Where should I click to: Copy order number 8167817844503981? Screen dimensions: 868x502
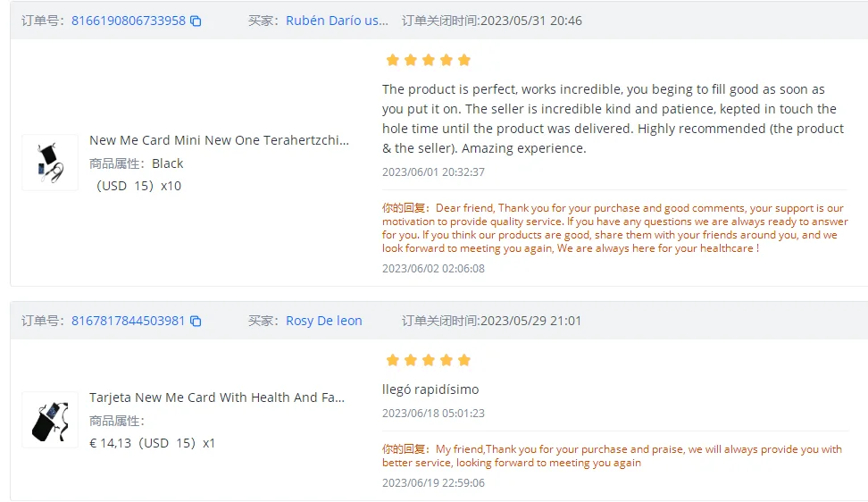point(196,321)
